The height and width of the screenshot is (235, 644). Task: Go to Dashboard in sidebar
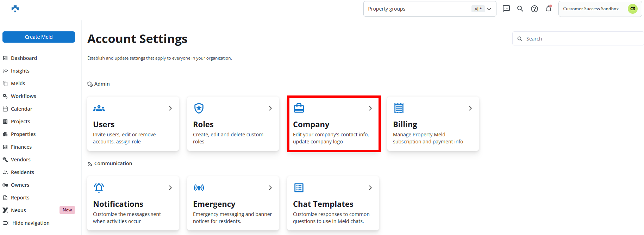[24, 58]
